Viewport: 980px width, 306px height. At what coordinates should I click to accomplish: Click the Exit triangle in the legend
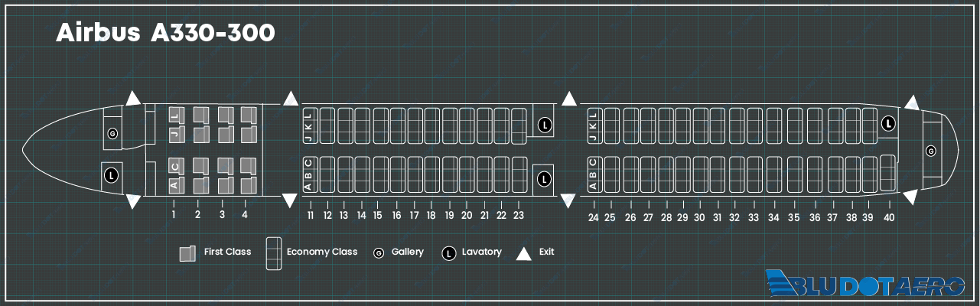(524, 254)
